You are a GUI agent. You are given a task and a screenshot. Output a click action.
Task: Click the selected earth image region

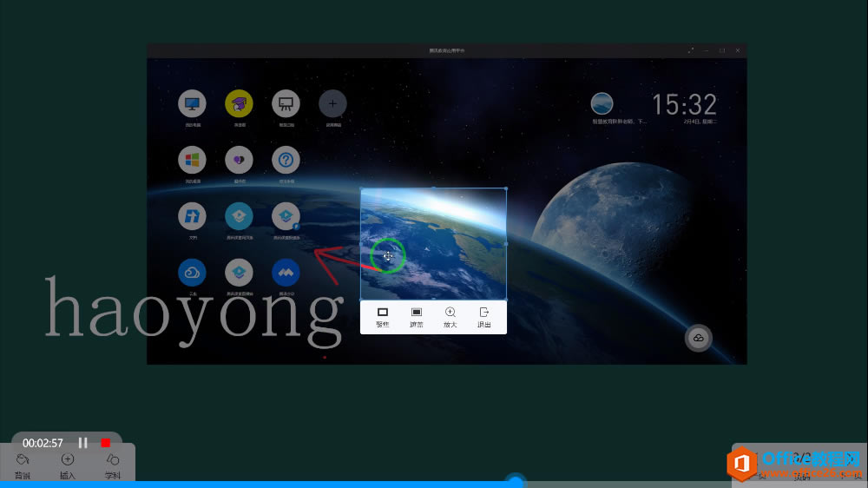tap(433, 244)
